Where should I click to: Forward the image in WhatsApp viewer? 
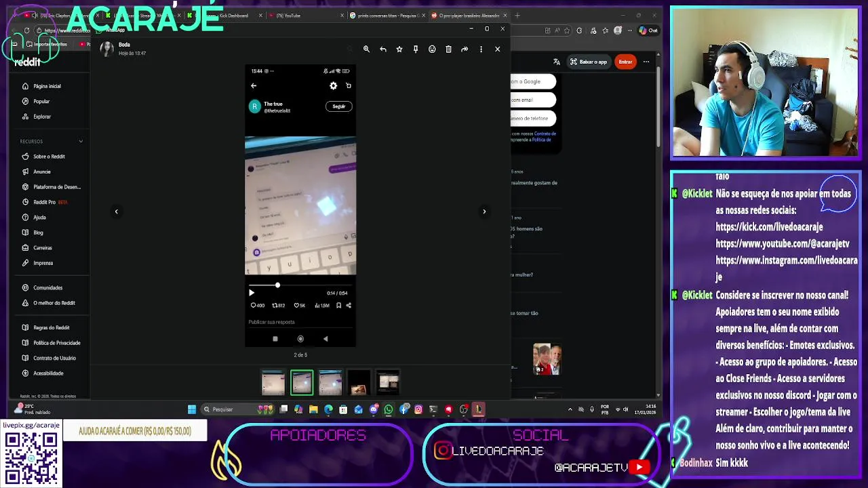click(x=465, y=49)
